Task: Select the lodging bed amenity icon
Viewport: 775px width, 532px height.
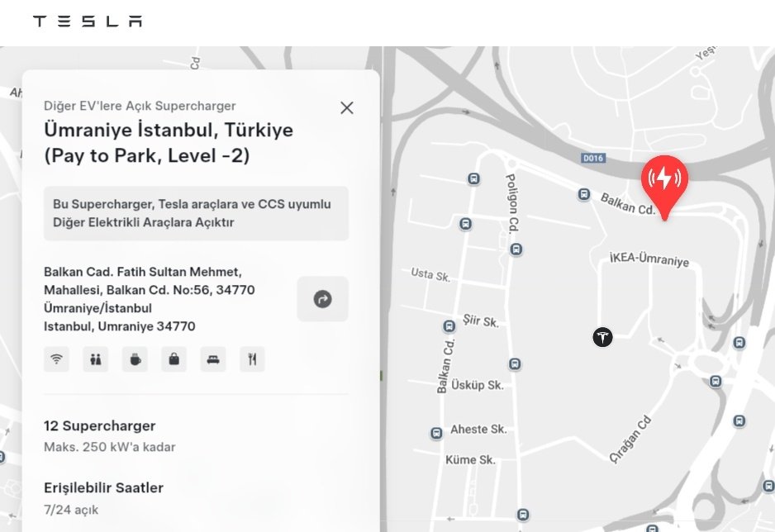Action: (213, 359)
